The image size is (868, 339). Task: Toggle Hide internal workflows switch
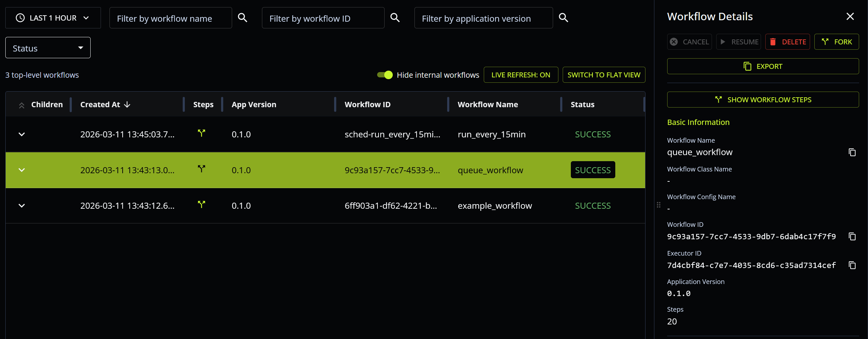385,75
